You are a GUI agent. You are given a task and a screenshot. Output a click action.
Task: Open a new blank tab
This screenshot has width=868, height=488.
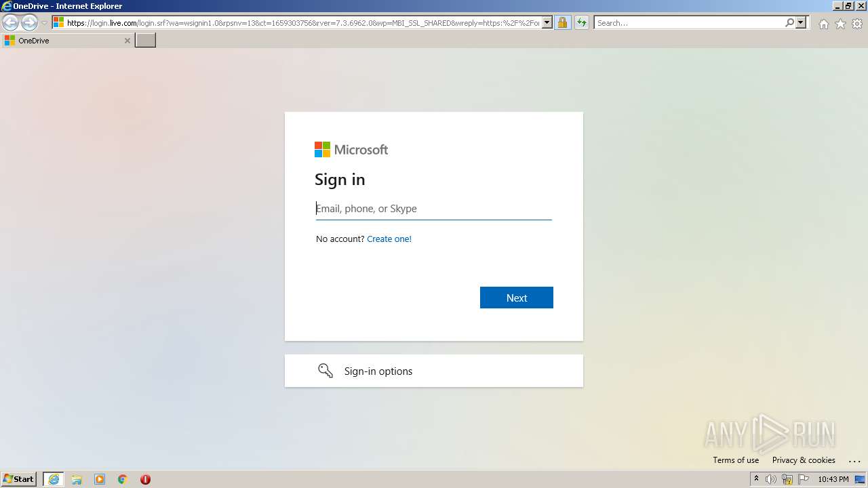tap(146, 41)
